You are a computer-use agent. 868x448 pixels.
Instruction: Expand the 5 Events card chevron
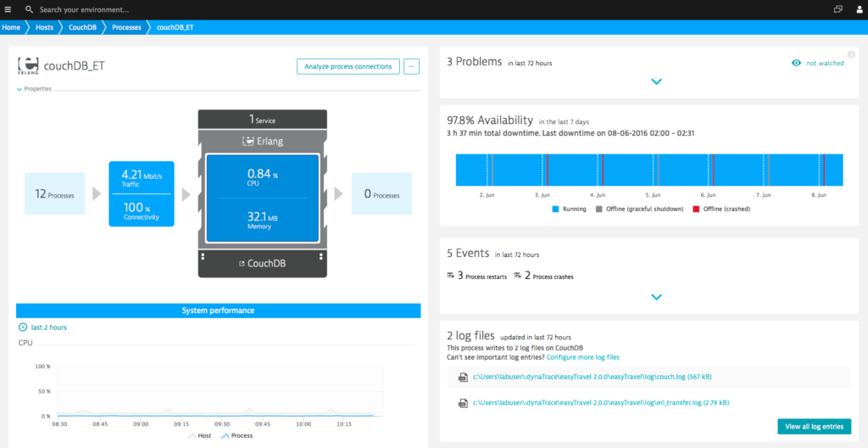[x=657, y=297]
